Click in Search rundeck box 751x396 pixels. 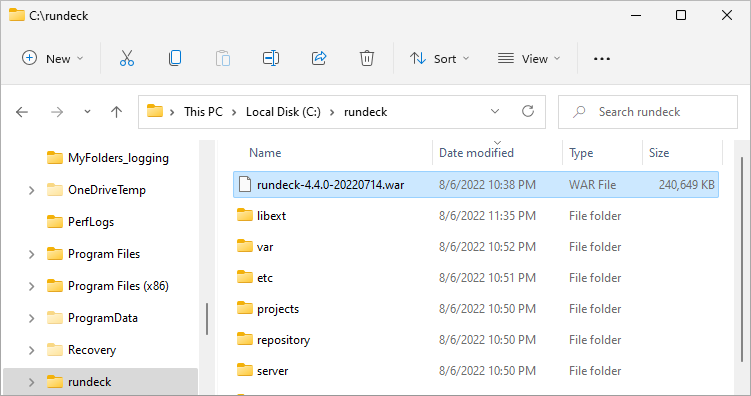pos(648,112)
